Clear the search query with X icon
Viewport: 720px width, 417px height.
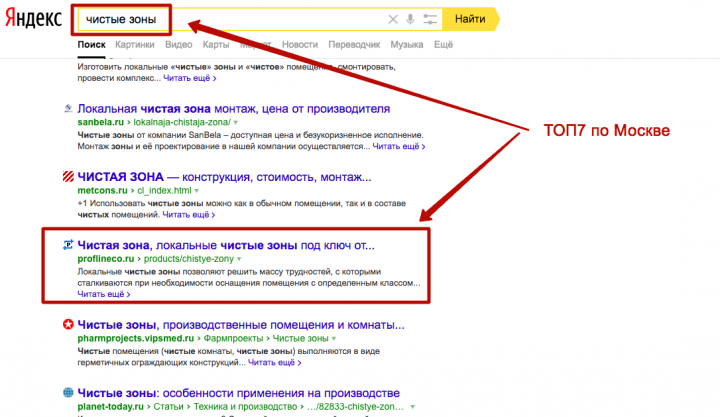[x=393, y=19]
